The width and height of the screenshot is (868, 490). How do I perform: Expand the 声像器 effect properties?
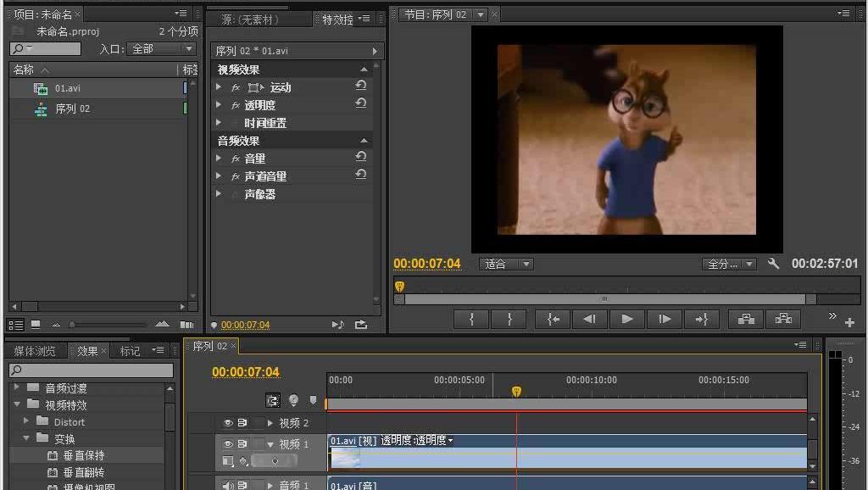click(x=219, y=194)
